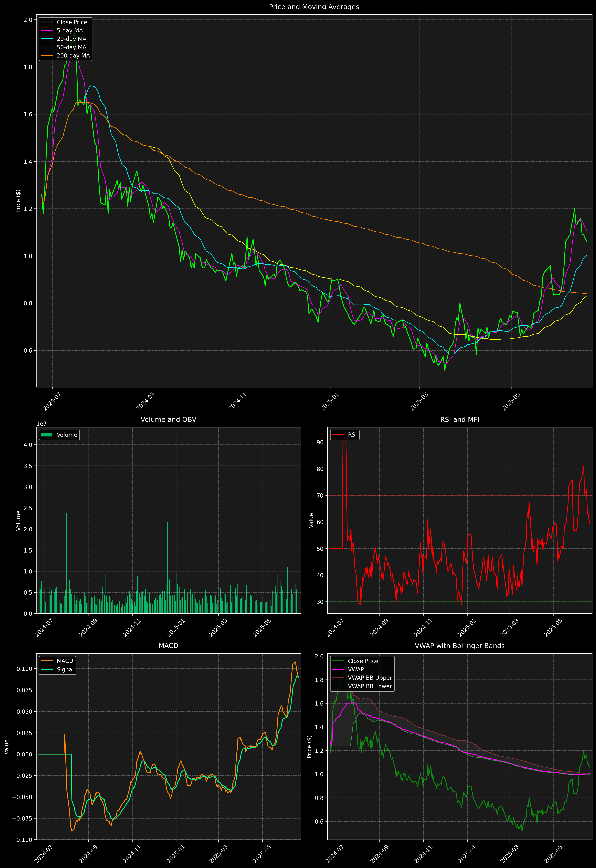Viewport: 596px width, 868px height.
Task: Click the '1.0' tick on the VWAP axis
Action: pos(319,774)
